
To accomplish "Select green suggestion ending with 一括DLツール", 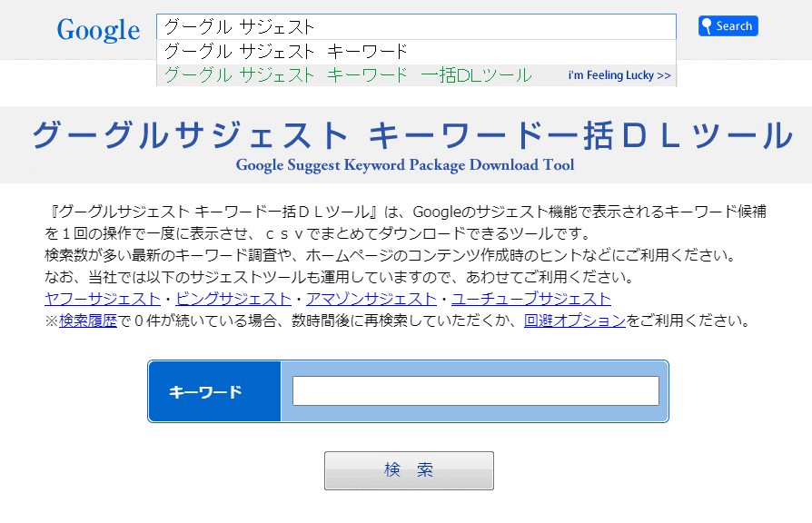I will pyautogui.click(x=348, y=75).
